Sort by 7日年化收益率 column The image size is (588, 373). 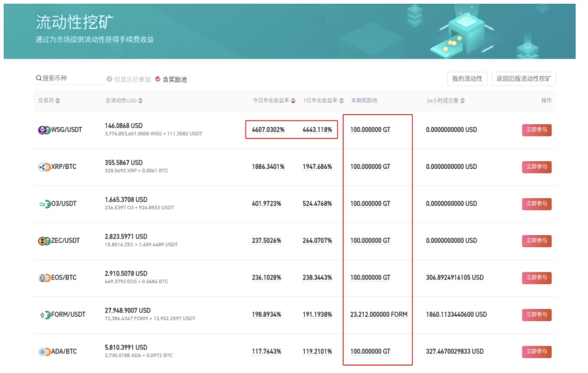pos(324,100)
